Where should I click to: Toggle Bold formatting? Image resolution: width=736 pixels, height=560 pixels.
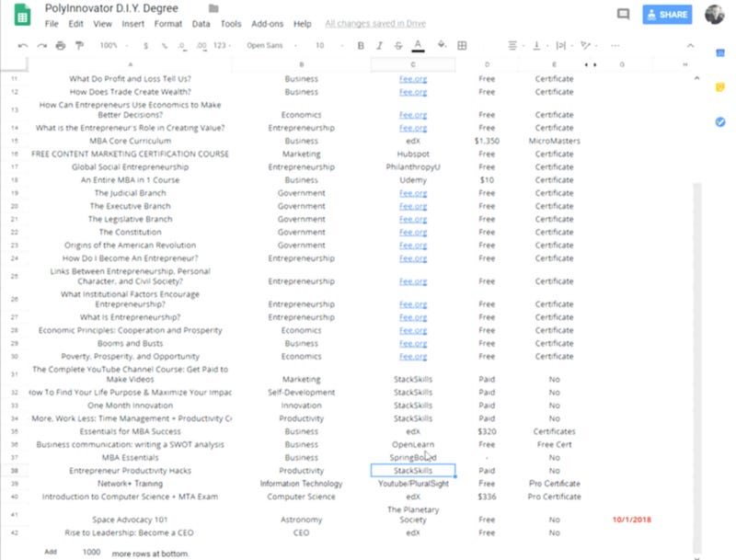361,45
